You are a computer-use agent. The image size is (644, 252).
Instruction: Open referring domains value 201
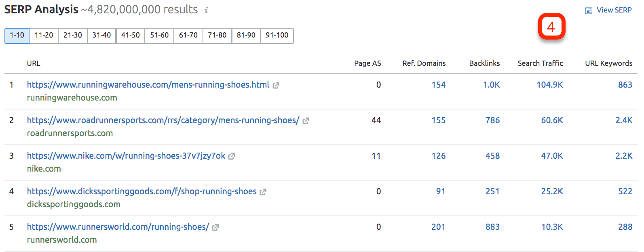(438, 227)
